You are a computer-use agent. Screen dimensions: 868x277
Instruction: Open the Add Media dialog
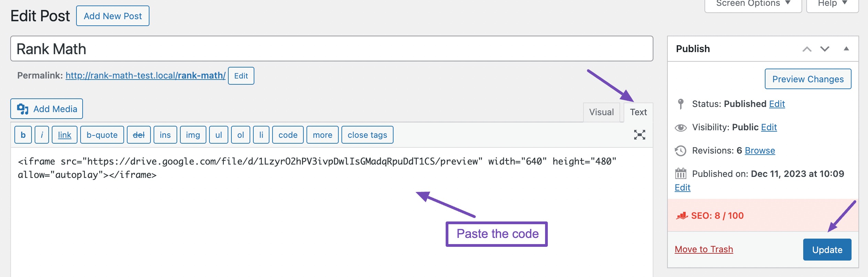point(47,109)
